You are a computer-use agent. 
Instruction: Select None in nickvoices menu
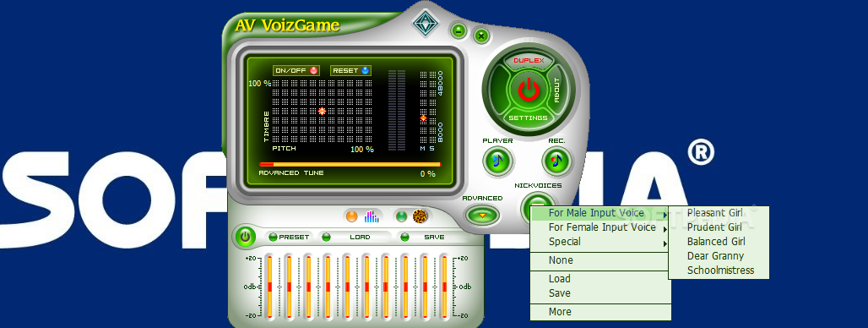(x=600, y=260)
